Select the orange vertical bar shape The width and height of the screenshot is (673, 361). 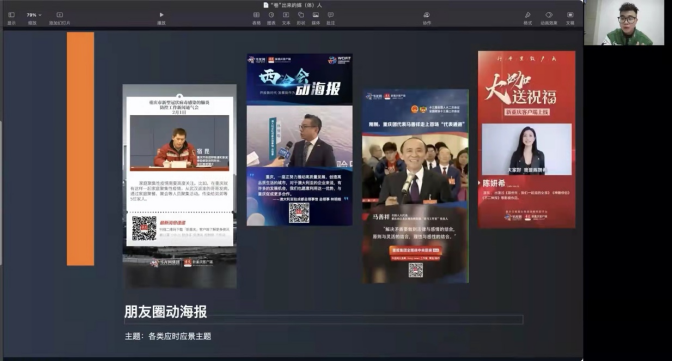[x=80, y=149]
